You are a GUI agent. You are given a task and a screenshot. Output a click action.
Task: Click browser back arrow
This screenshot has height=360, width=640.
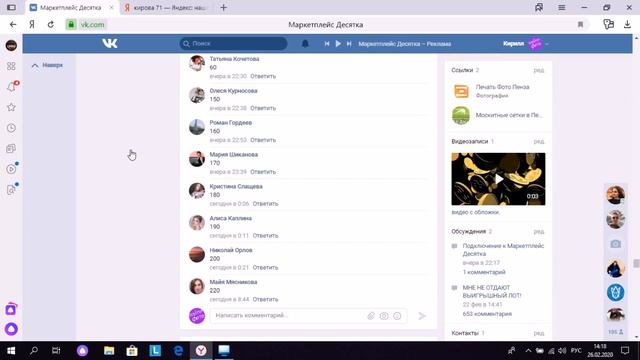(x=13, y=24)
